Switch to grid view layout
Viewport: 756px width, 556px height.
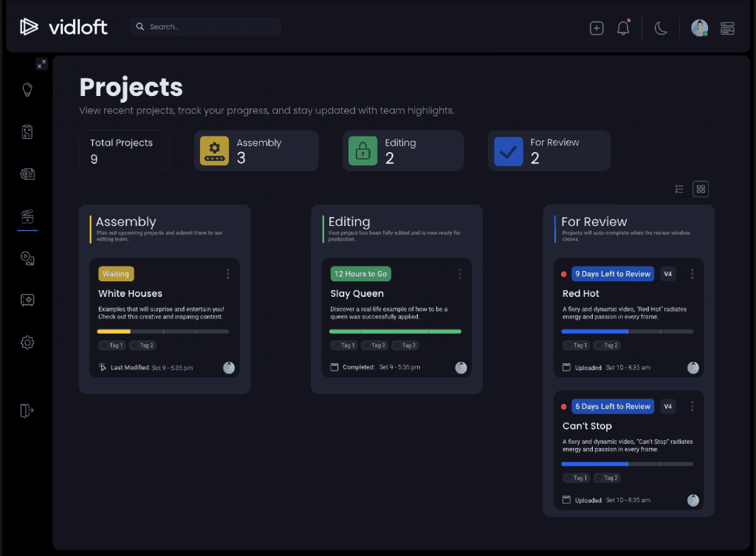[700, 189]
